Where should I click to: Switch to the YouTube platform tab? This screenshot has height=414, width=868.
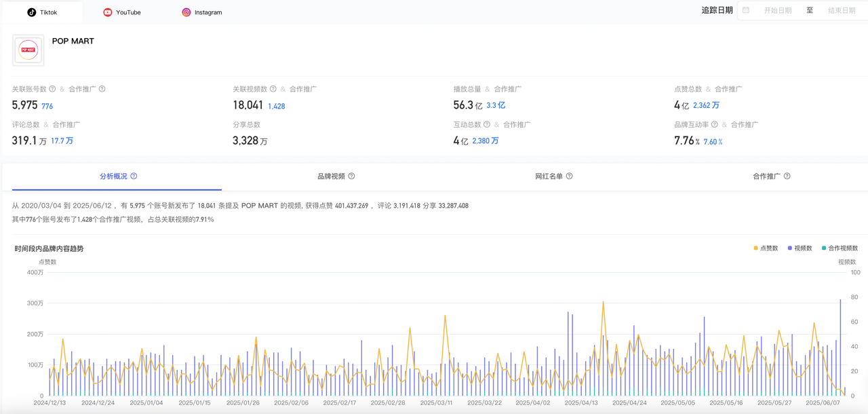pos(122,12)
